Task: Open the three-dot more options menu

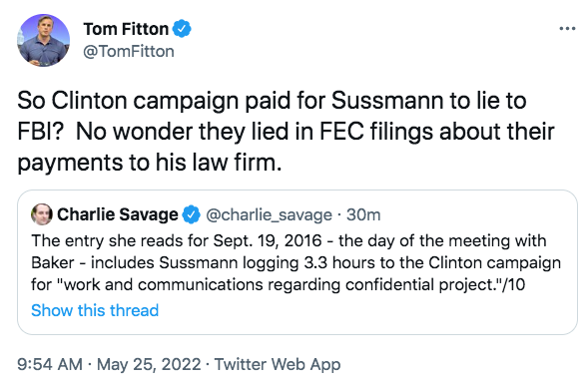Action: [x=567, y=29]
